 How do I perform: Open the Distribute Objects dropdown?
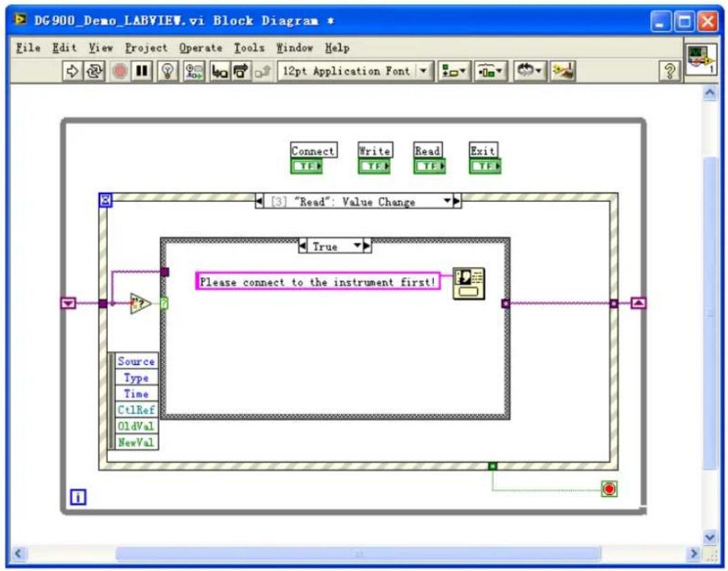point(491,71)
